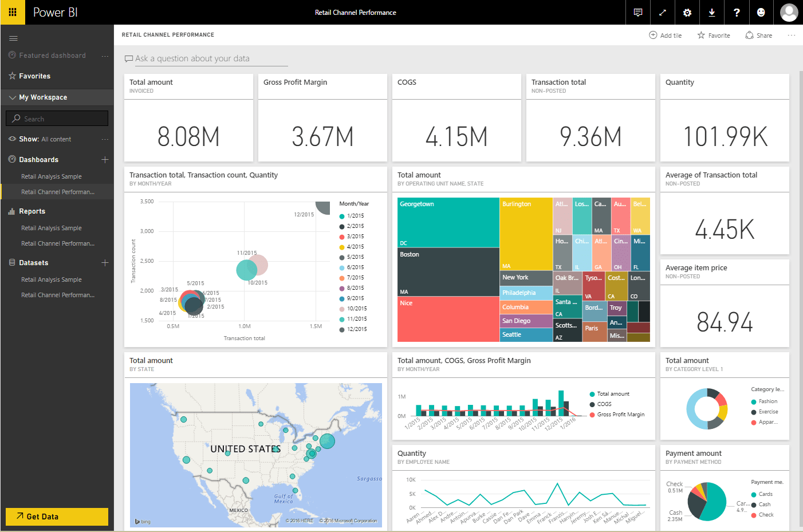
Task: Collapse the My Workspace section
Action: (x=13, y=97)
